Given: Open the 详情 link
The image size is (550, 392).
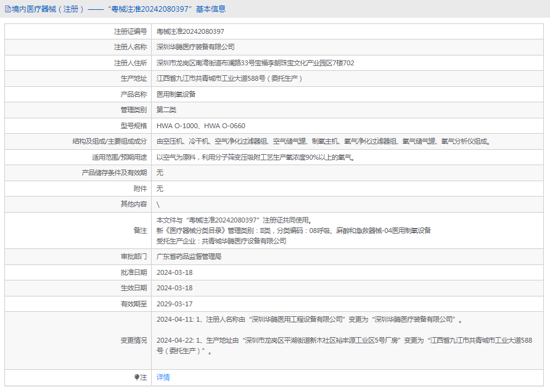Looking at the screenshot, I should point(163,377).
